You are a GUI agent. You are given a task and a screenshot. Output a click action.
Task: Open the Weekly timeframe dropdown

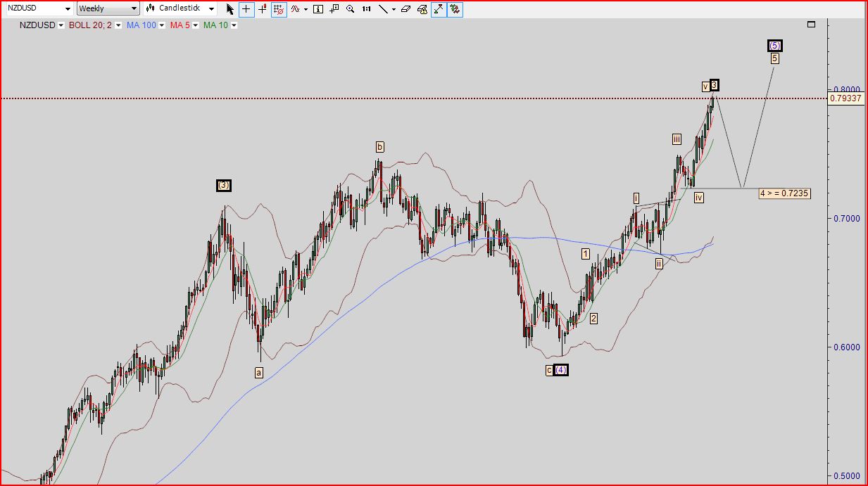point(108,8)
